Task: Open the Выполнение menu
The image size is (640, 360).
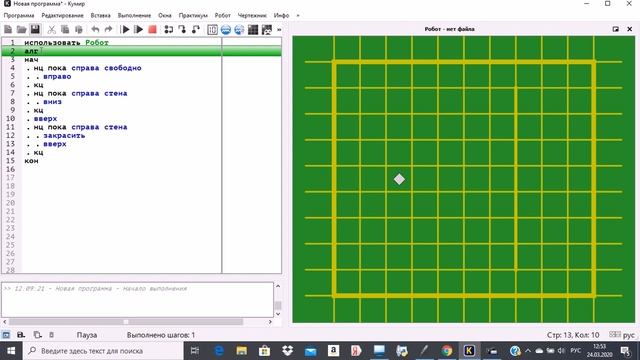Action: pyautogui.click(x=134, y=16)
